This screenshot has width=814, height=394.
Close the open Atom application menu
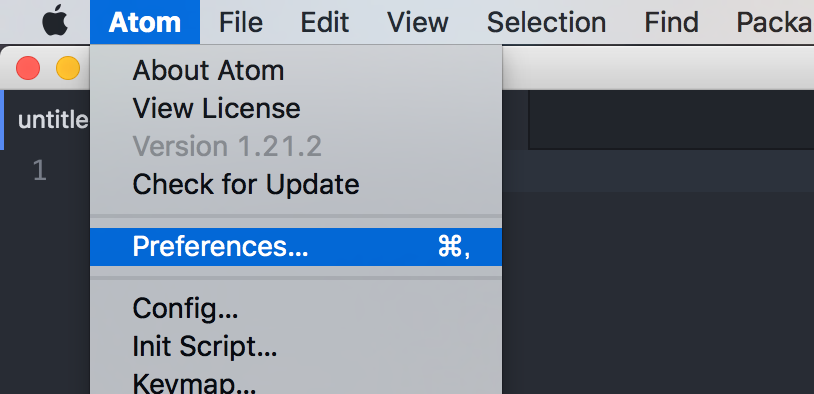pos(145,22)
